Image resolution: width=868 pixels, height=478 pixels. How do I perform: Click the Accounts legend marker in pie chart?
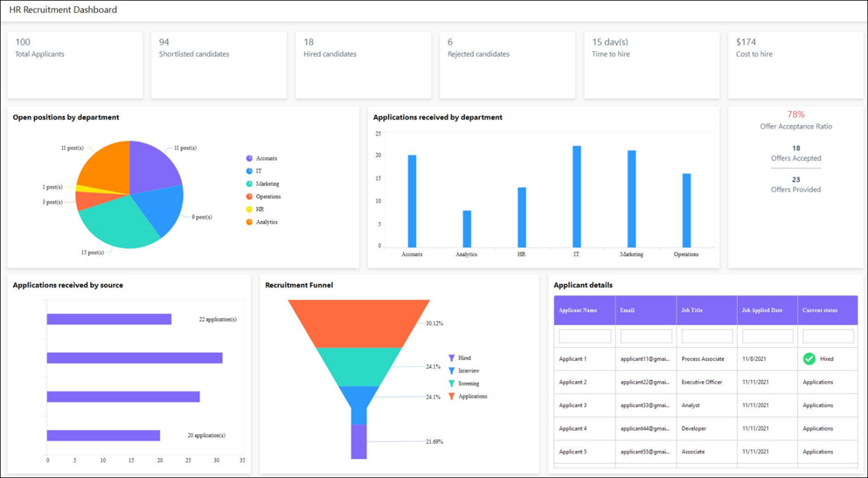click(249, 158)
